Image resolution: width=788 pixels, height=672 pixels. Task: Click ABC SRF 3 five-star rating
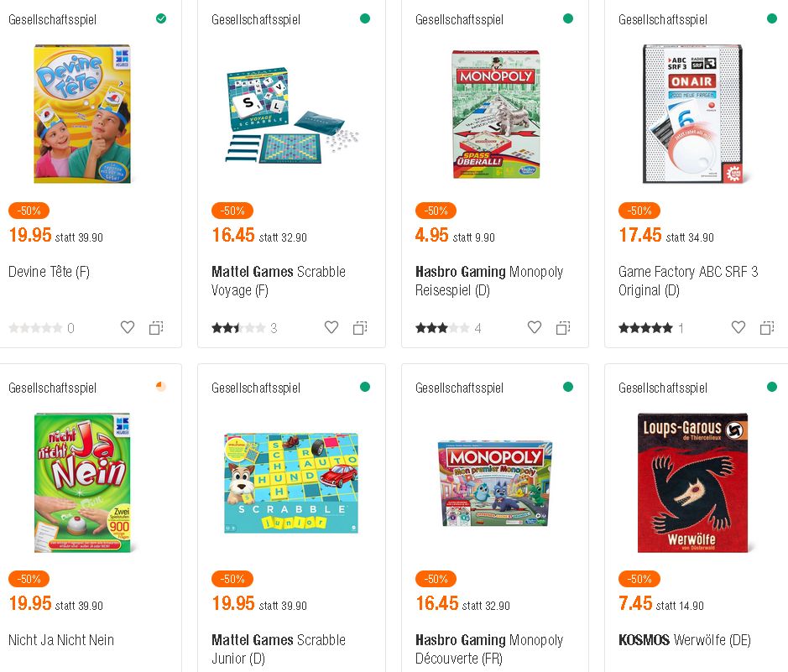click(645, 328)
